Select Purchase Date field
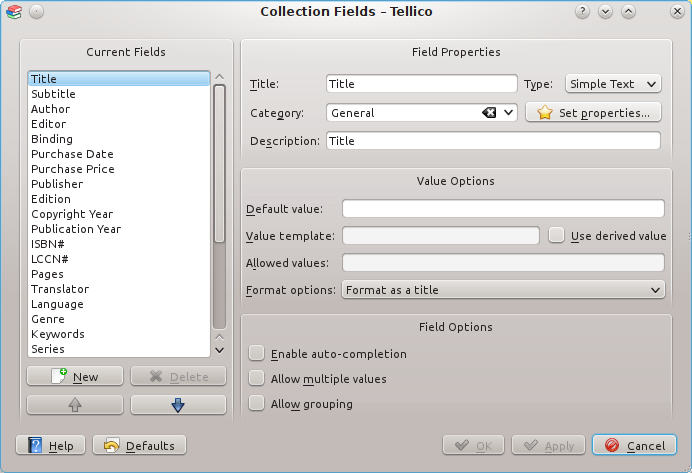Viewport: 692px width, 473px height. (119, 154)
